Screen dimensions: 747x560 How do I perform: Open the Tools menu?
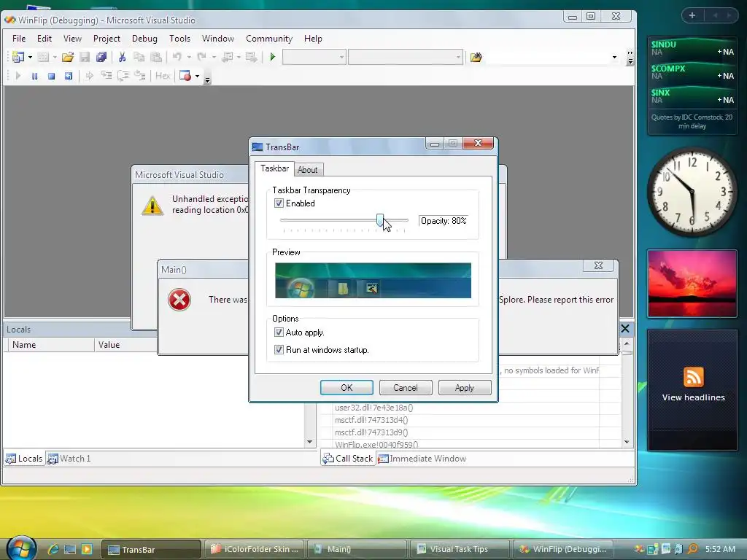point(179,39)
